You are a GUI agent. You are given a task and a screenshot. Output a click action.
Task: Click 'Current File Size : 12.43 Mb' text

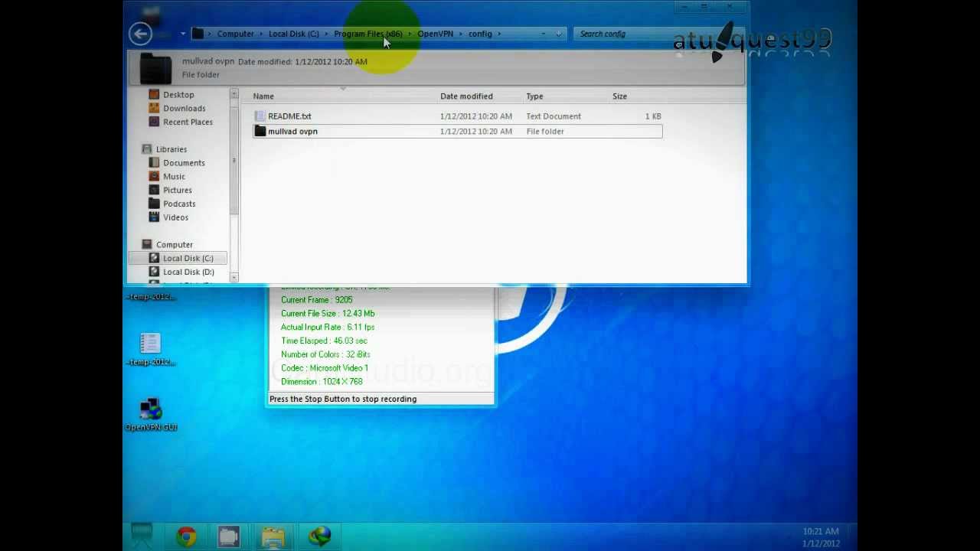[x=327, y=314]
